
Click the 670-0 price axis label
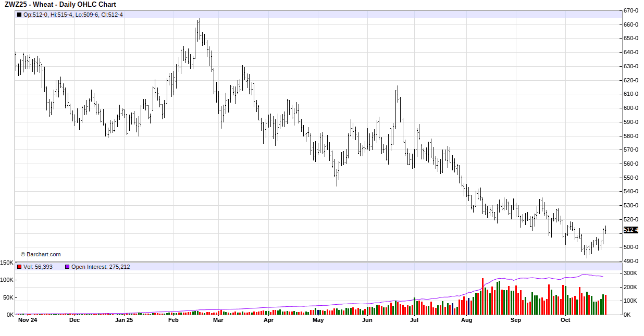pos(631,10)
